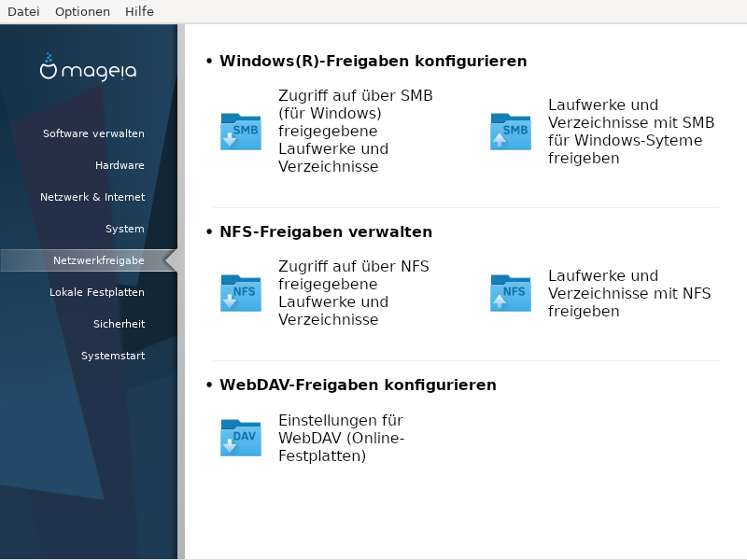Open 'Zugriff auf über SMB' text link

[x=356, y=131]
